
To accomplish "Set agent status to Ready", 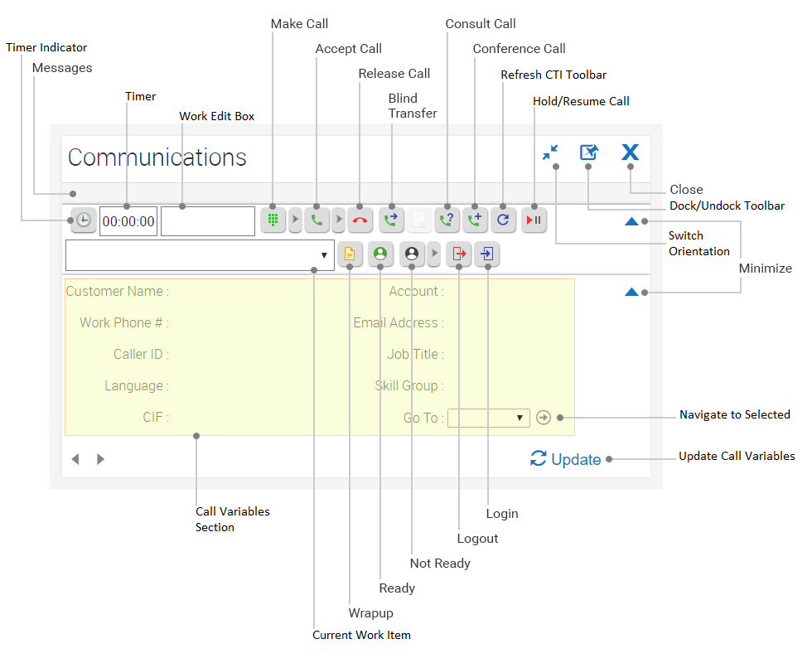I will tap(380, 254).
